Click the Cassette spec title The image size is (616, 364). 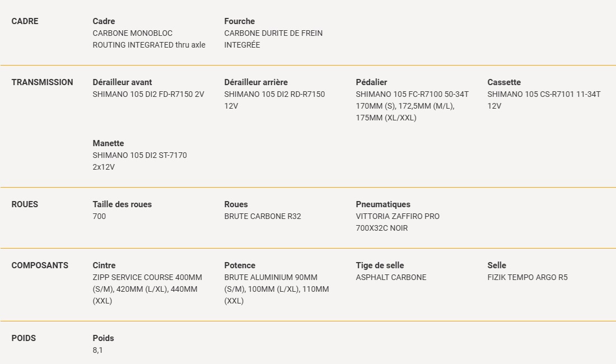(504, 82)
